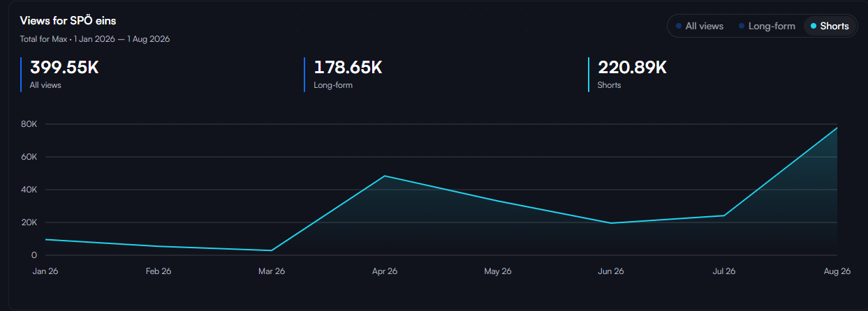Click the 220.89K Shorts total
The width and height of the screenshot is (868, 311).
tap(632, 68)
